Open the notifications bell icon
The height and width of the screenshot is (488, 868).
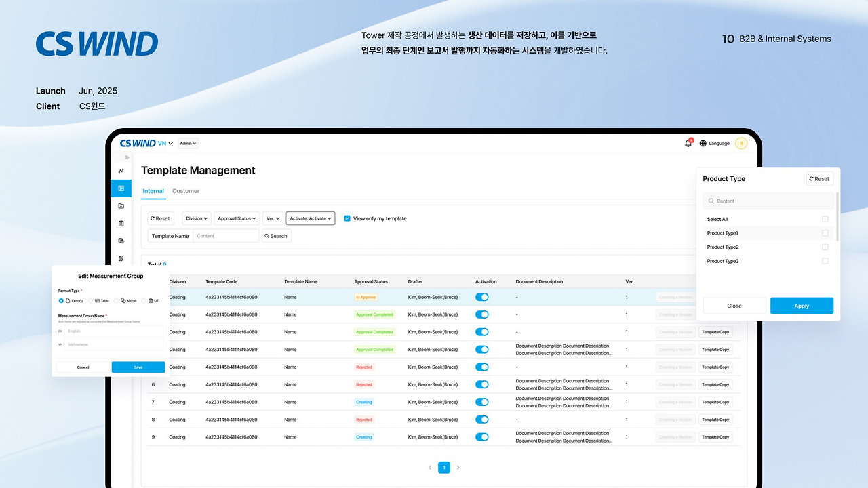click(688, 143)
